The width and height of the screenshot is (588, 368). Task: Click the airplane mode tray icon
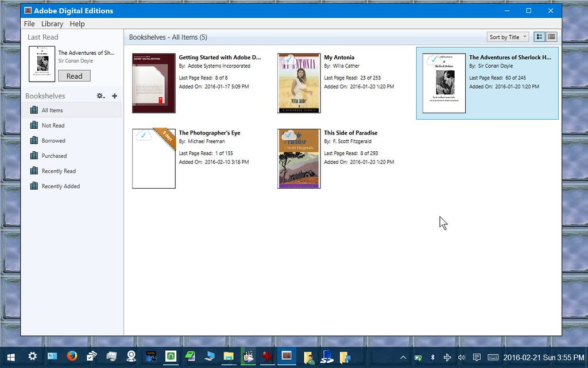click(x=447, y=357)
